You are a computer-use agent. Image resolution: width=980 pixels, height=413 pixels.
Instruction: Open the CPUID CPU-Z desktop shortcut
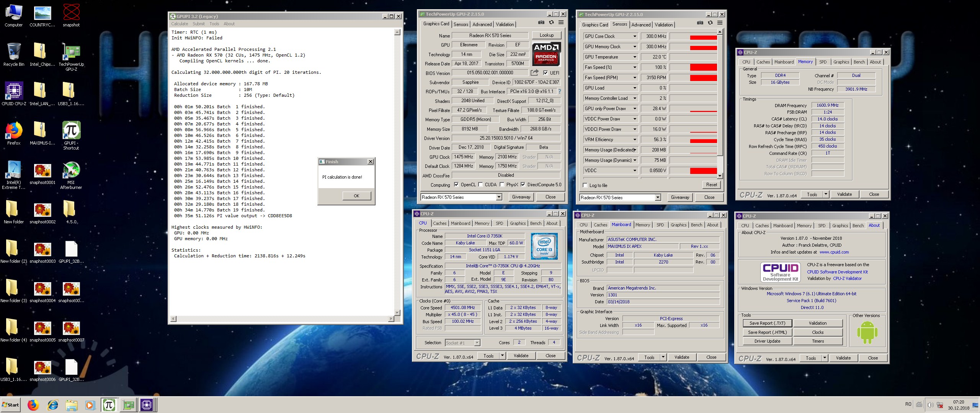[14, 94]
